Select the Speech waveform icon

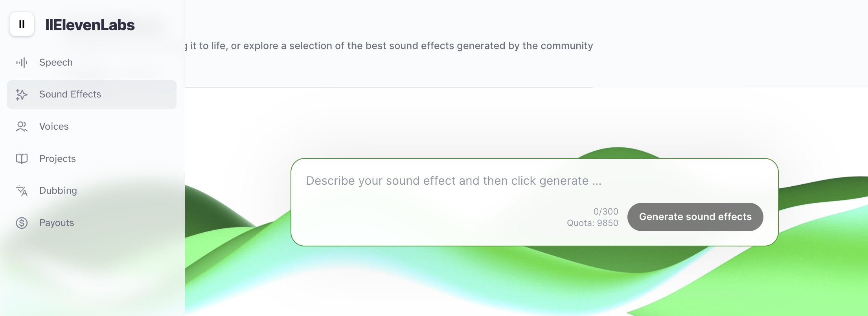pos(22,62)
